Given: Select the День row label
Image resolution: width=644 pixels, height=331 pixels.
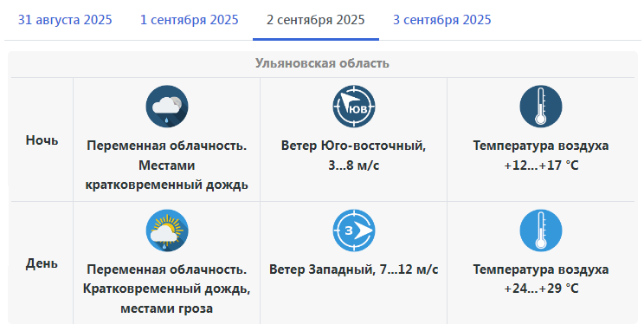Looking at the screenshot, I should [42, 263].
